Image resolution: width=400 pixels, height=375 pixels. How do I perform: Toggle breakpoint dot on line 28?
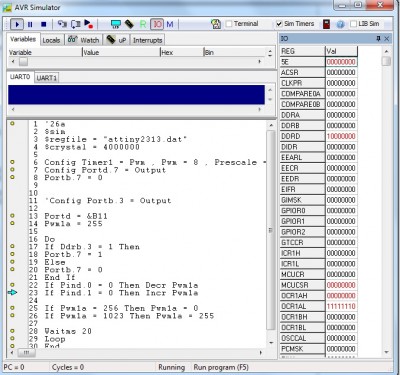[12, 331]
